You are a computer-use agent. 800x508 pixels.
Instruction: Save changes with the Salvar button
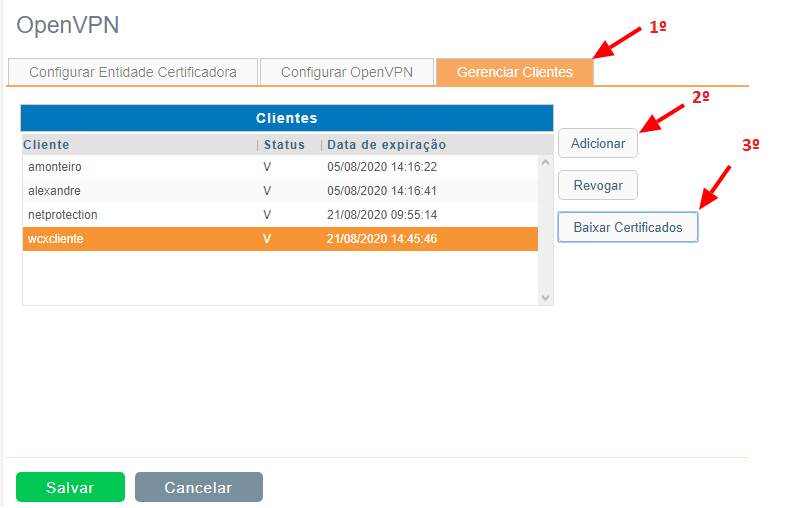click(70, 487)
